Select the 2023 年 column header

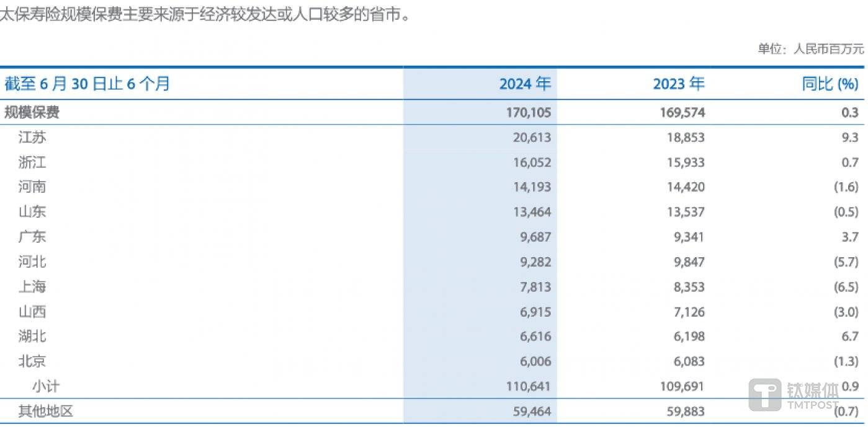click(679, 84)
